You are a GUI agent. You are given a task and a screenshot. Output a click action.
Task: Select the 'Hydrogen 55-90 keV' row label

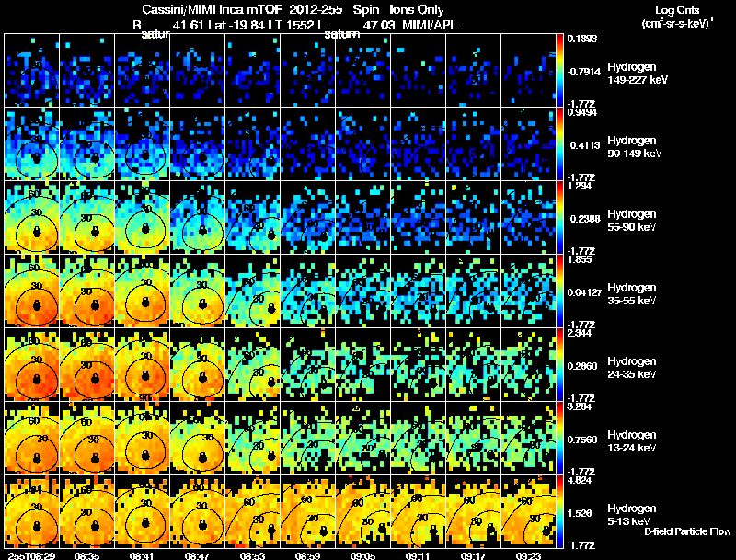pos(632,221)
